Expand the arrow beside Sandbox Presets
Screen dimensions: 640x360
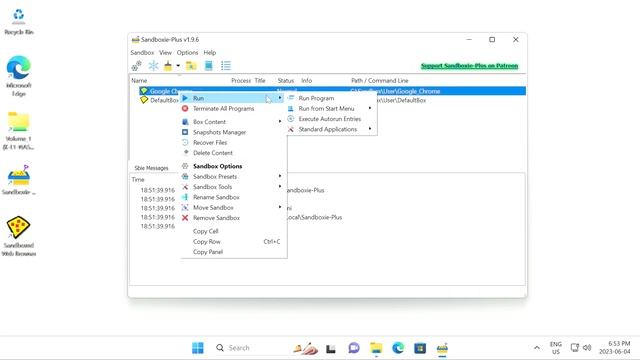pos(280,176)
